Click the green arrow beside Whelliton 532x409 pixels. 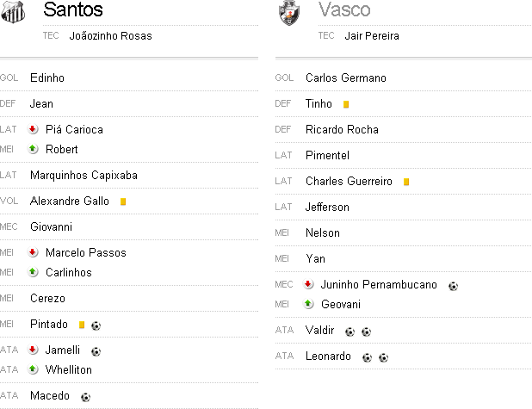[34, 369]
